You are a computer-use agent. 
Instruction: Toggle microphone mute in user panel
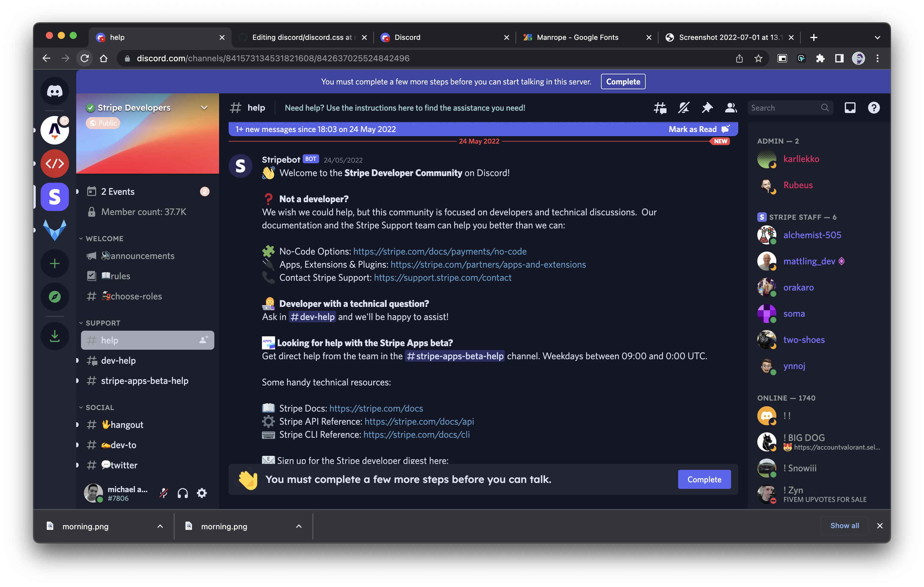click(164, 493)
